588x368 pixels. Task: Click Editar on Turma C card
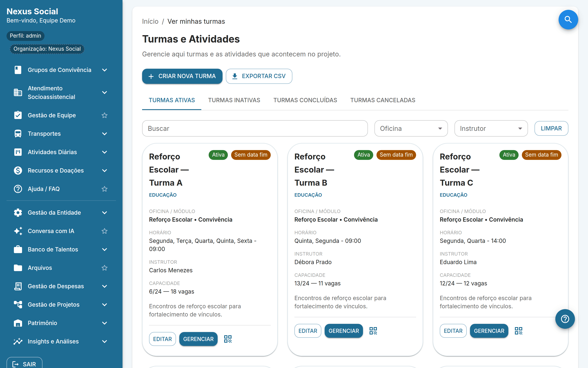click(453, 331)
